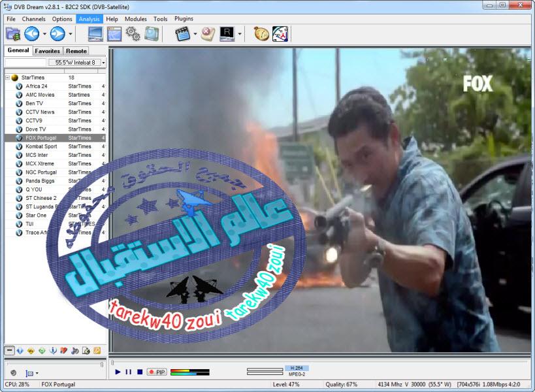Click the video preview area
The width and height of the screenshot is (535, 392).
point(321,200)
